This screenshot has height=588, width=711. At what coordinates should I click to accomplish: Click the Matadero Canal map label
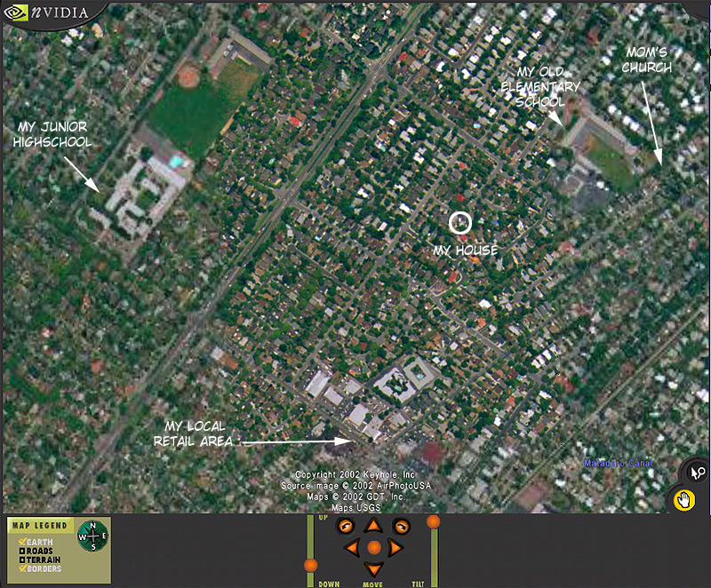(618, 464)
